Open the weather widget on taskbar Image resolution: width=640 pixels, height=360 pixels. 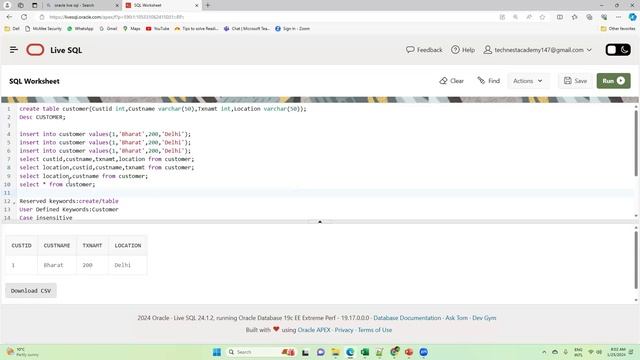click(23, 352)
